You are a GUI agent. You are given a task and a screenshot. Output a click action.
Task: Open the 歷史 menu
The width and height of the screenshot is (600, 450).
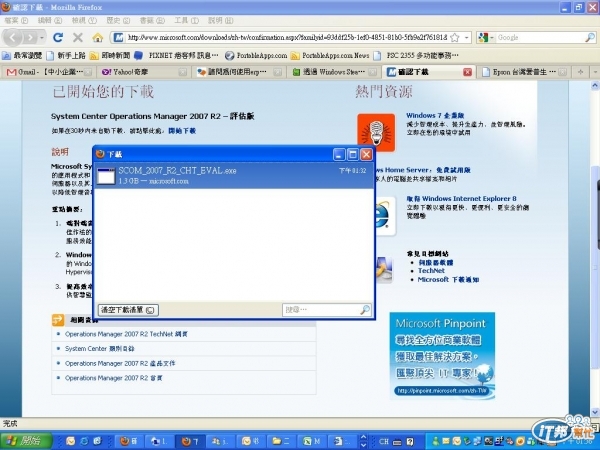click(x=117, y=20)
